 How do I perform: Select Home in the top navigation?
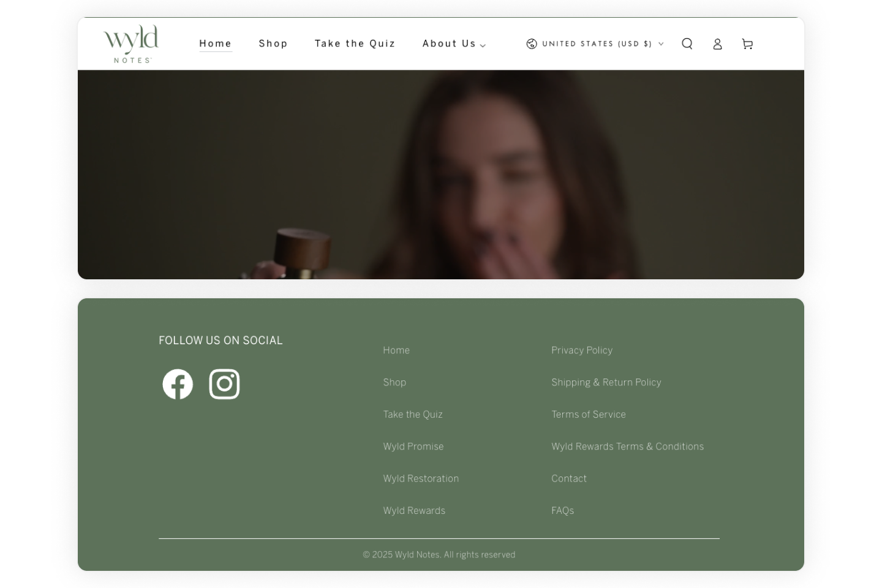point(216,43)
